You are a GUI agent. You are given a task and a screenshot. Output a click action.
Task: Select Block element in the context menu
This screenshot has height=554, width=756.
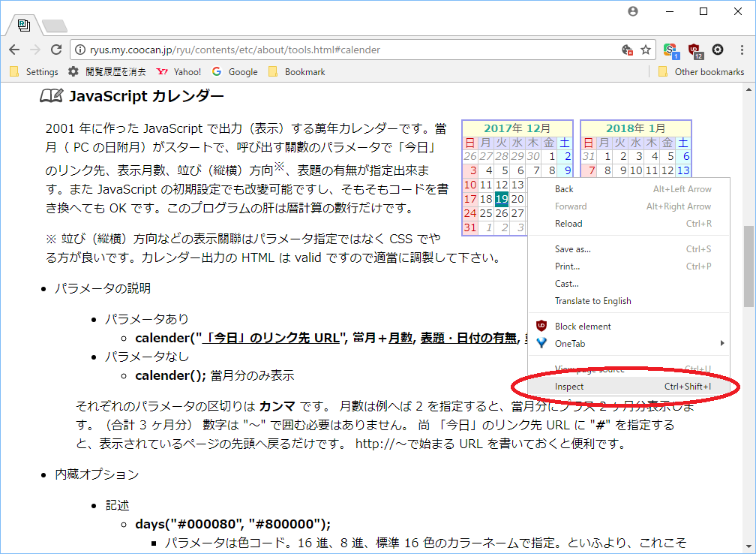(583, 327)
